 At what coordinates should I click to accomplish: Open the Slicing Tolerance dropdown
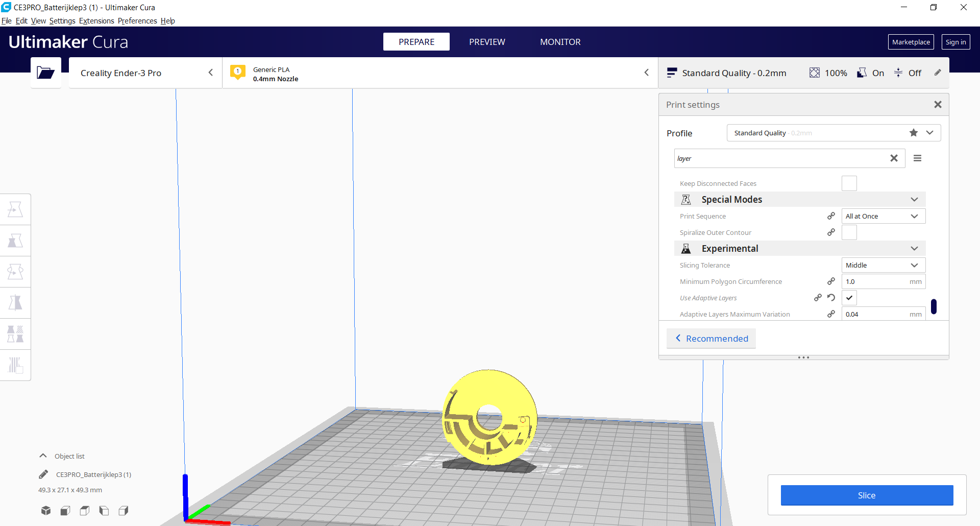click(884, 265)
